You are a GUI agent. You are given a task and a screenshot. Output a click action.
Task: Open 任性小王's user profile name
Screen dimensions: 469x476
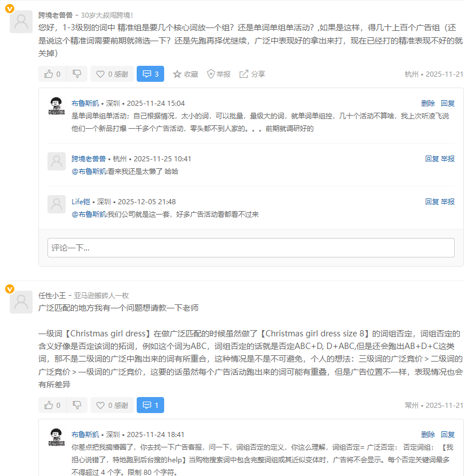click(x=52, y=296)
